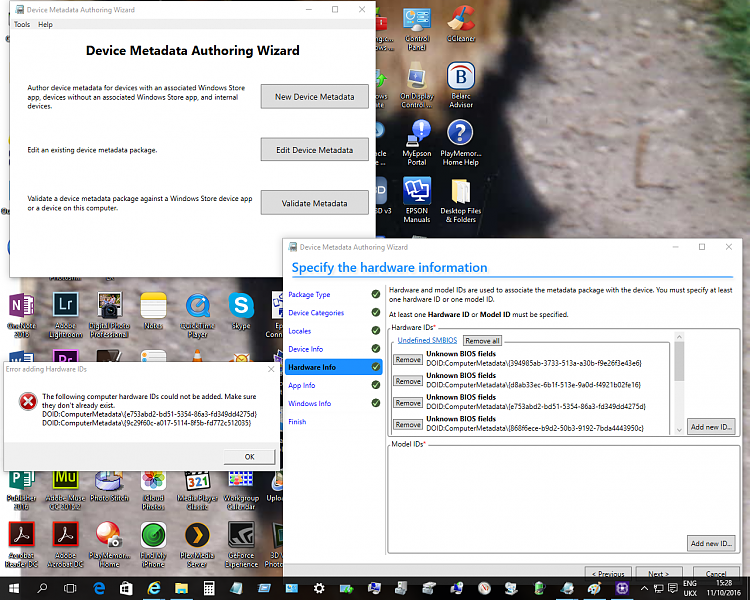Go to the Device Categories step
The width and height of the screenshot is (750, 600).
point(316,312)
